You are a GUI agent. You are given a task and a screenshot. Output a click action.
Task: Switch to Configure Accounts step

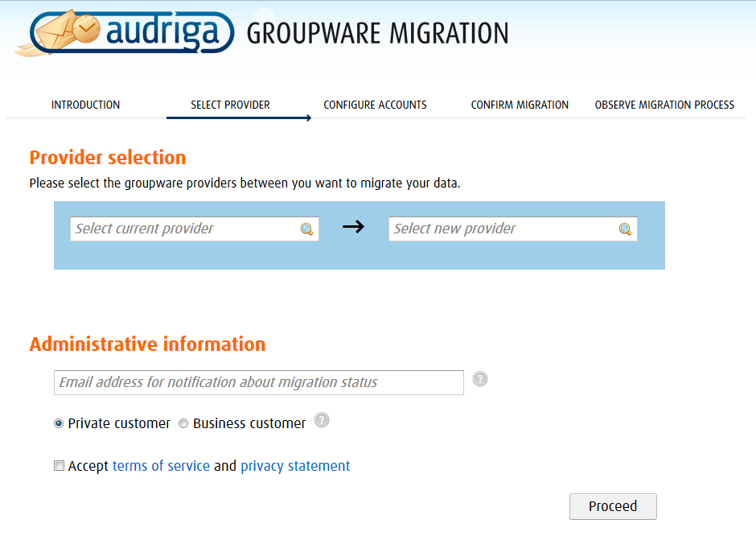point(375,105)
